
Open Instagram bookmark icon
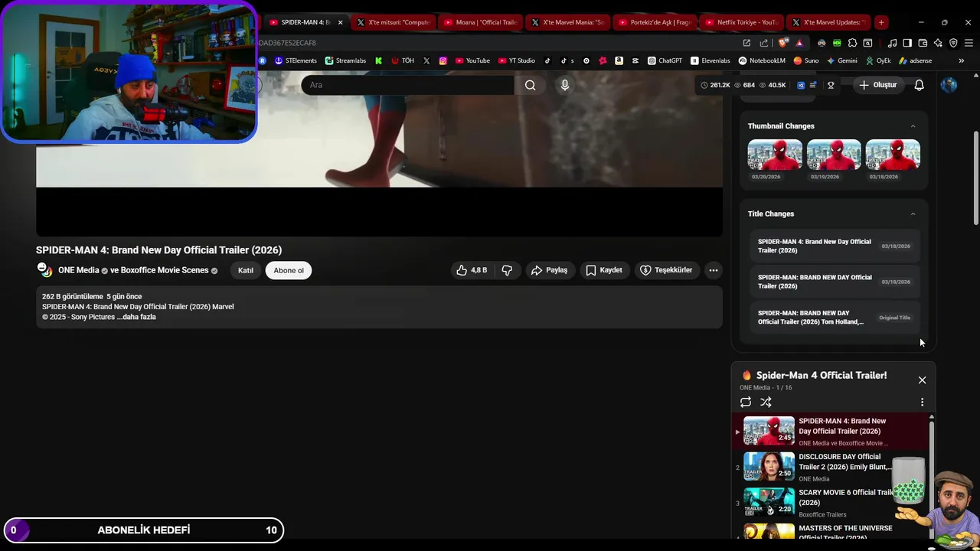(x=443, y=60)
